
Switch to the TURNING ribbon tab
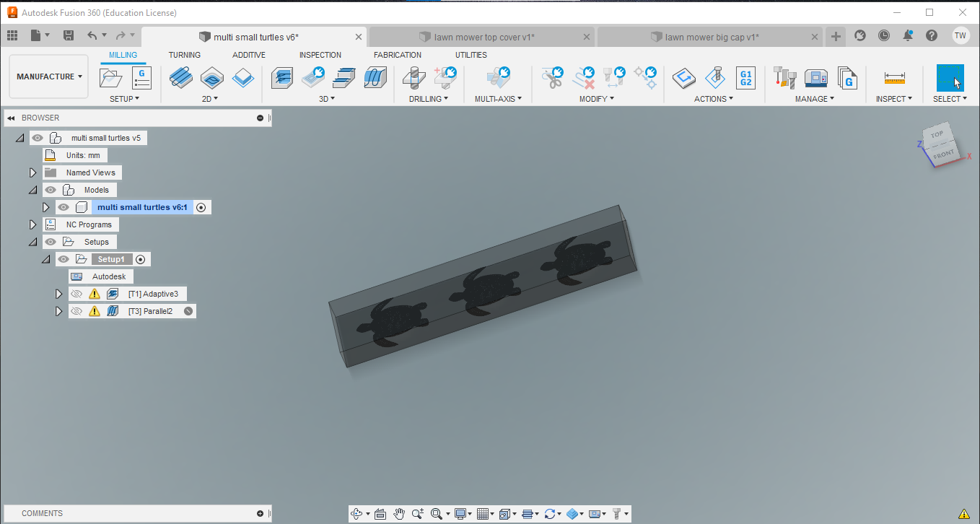coord(185,55)
